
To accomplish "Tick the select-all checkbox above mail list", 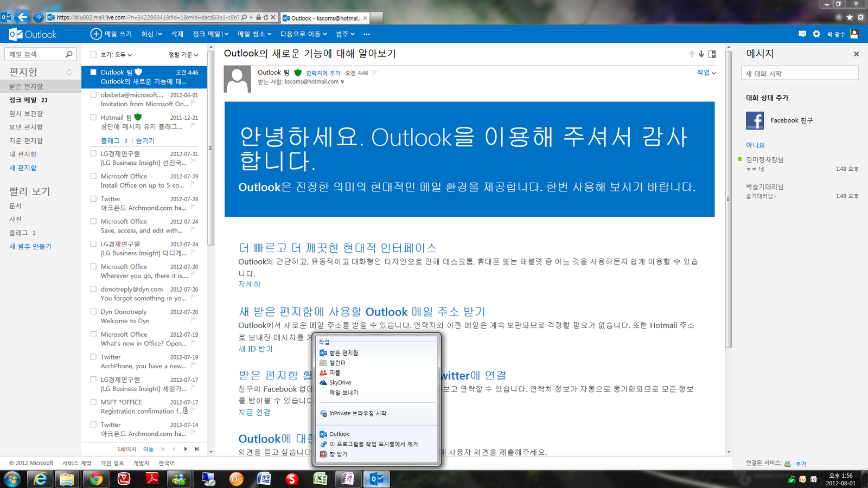I will [x=93, y=55].
